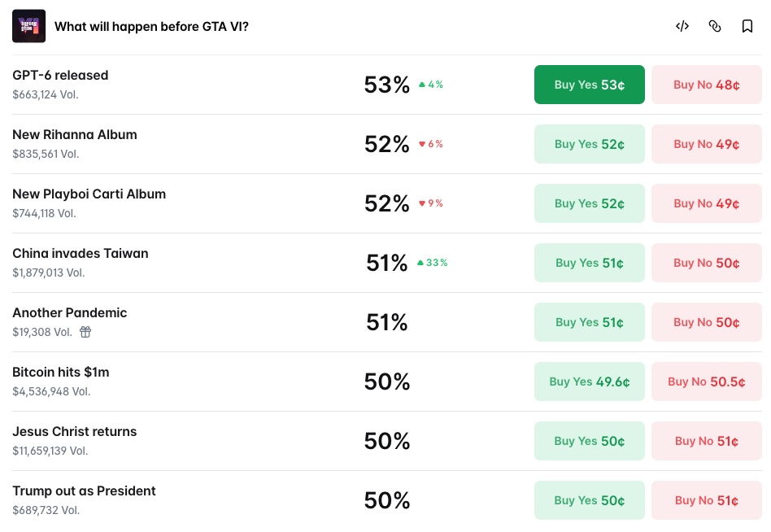Viewport: 771px width, 532px height.
Task: Buy No 49¢ on New Playboi Carti Album
Action: (x=707, y=203)
